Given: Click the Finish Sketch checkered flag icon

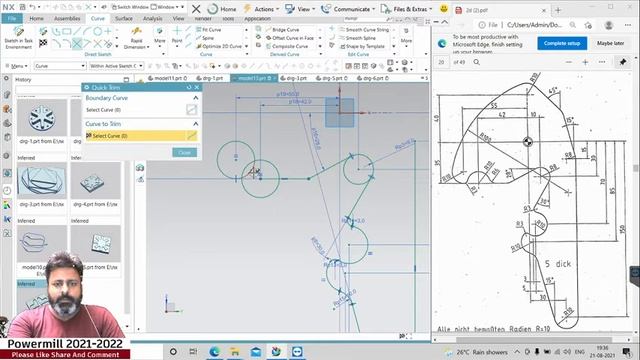Looking at the screenshot, I should (43, 42).
